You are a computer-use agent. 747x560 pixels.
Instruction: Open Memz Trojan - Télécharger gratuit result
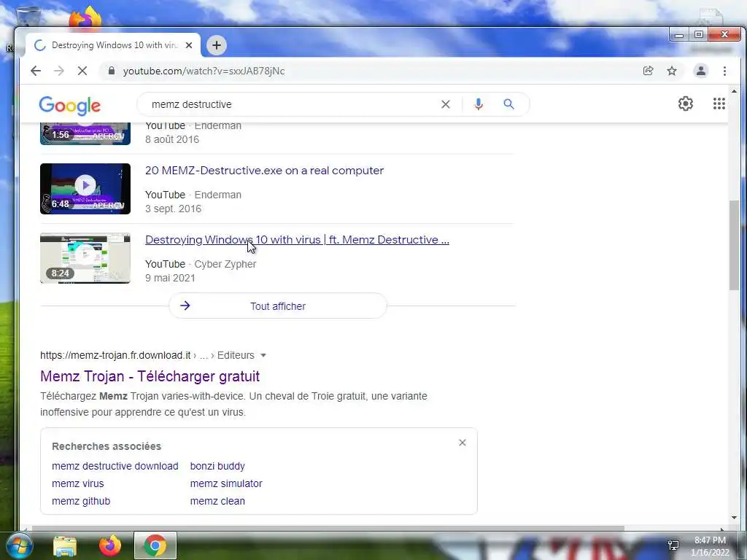coord(150,376)
